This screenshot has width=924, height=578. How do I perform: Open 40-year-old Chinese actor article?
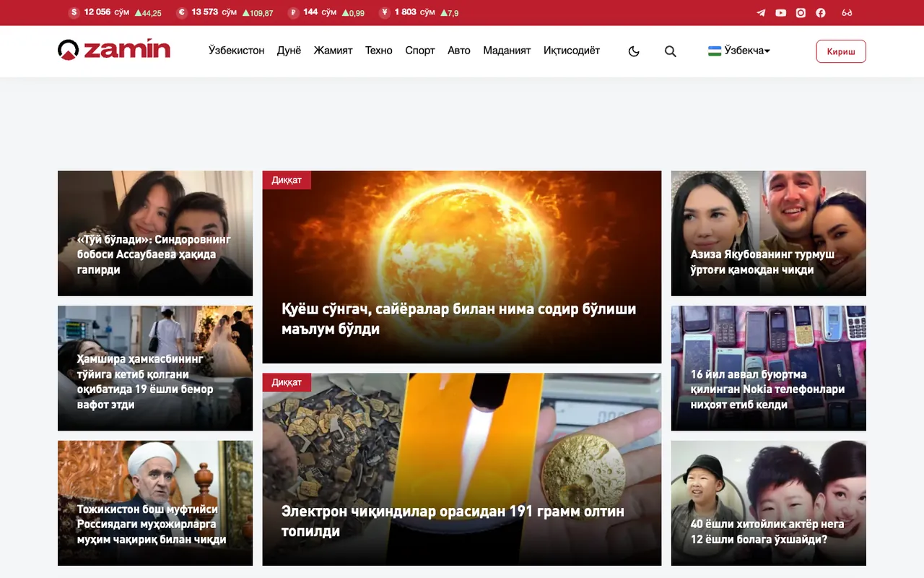tap(769, 504)
